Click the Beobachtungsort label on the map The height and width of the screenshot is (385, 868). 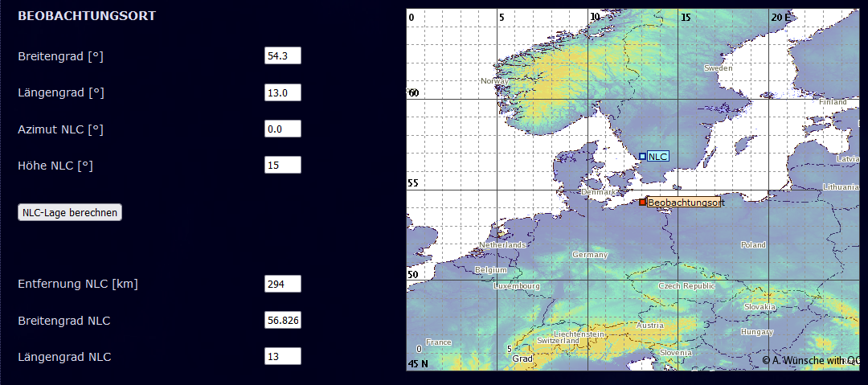click(x=683, y=203)
